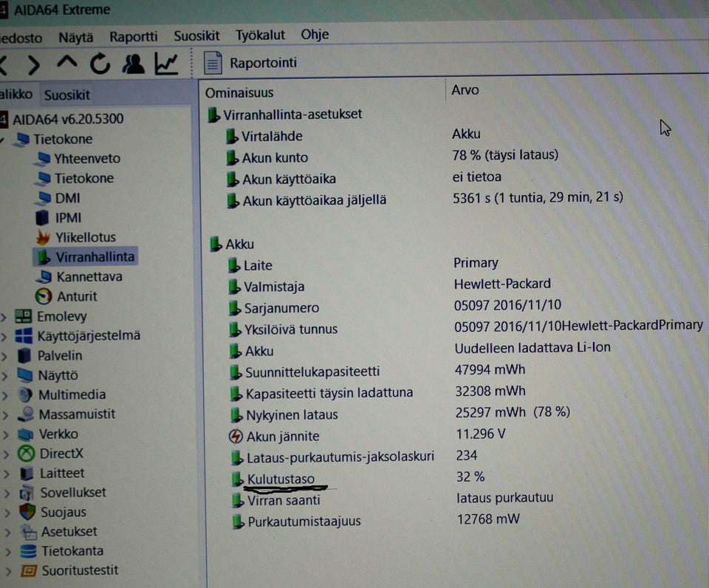This screenshot has height=588, width=709.
Task: Expand the Palvelin node
Action: pos(4,356)
